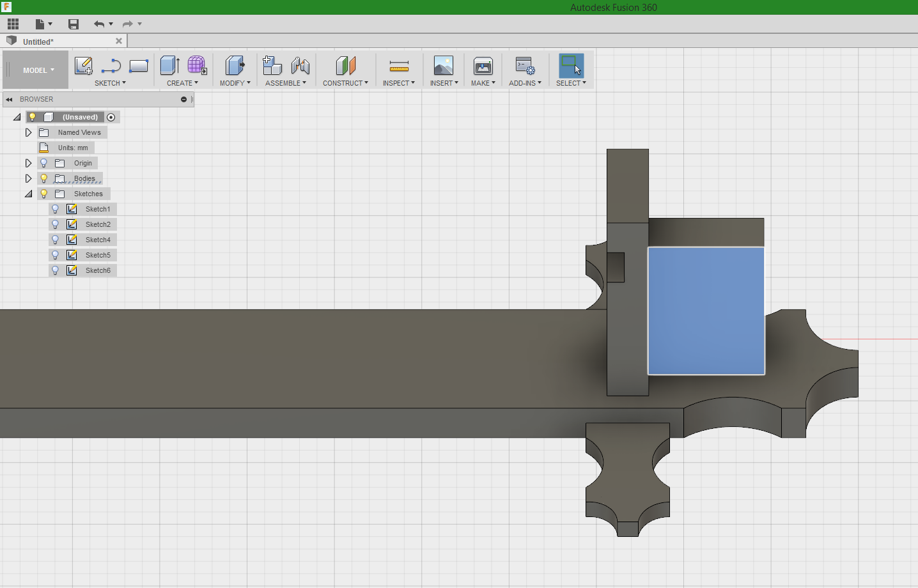Select the Press Pull tool
918x588 pixels.
pos(235,65)
